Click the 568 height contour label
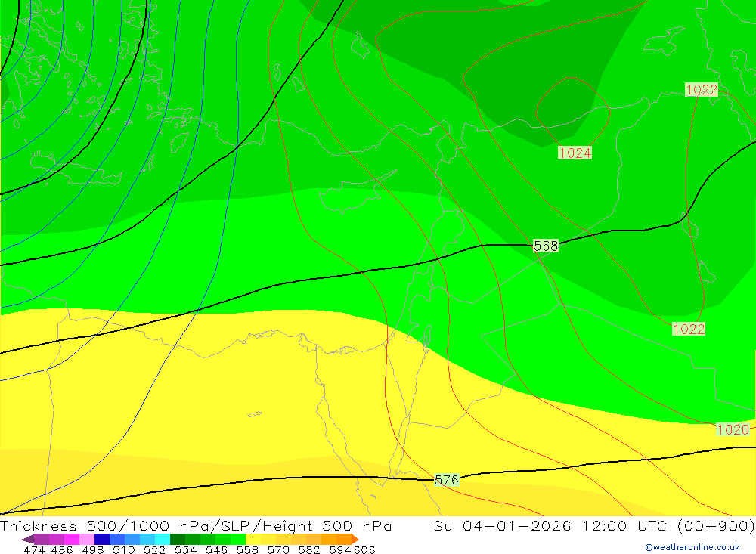 (x=546, y=246)
